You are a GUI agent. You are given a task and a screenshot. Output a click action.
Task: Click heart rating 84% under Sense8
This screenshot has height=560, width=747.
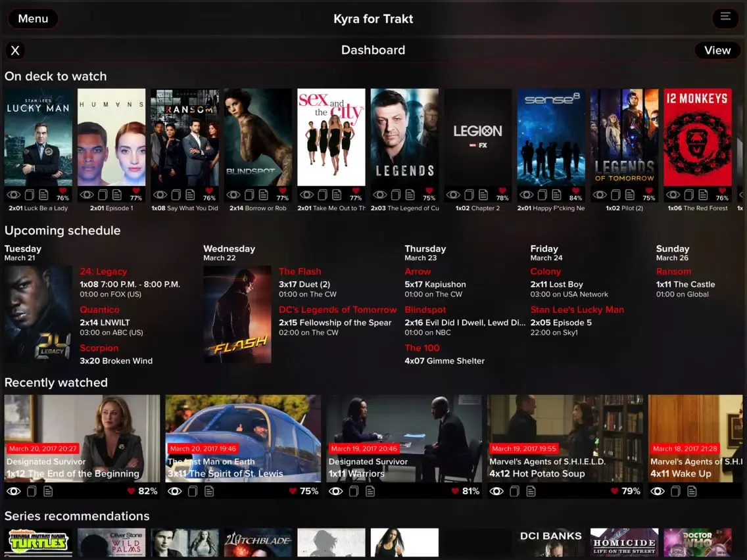575,195
